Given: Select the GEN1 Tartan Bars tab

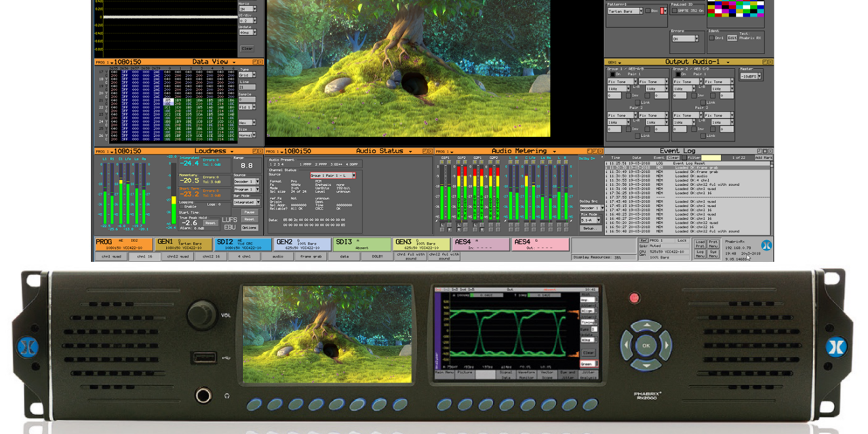Looking at the screenshot, I should [x=184, y=244].
